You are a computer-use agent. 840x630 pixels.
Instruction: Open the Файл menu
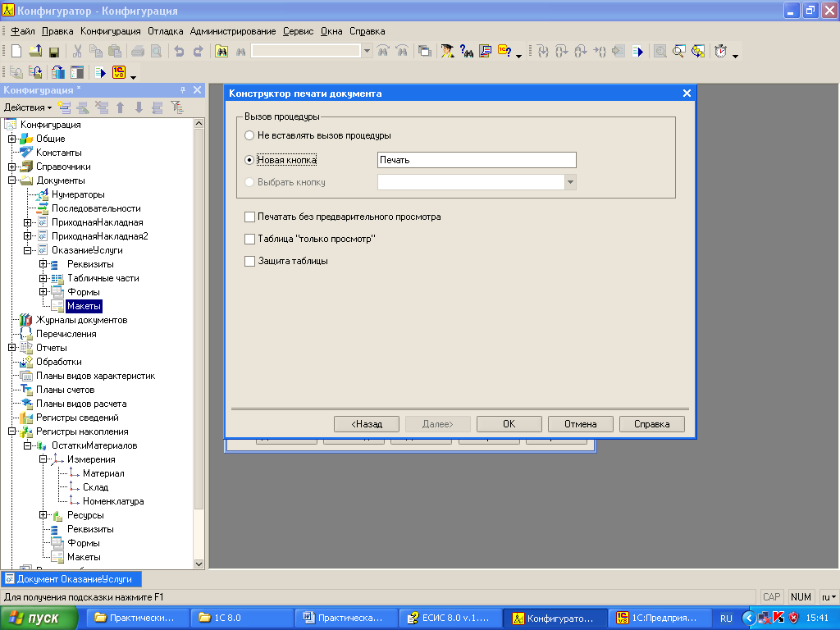click(22, 31)
